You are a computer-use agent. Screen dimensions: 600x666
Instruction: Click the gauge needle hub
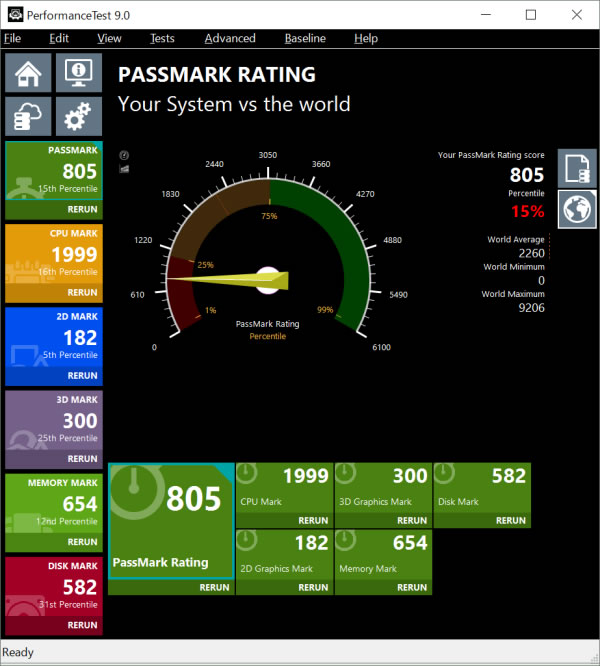(268, 280)
